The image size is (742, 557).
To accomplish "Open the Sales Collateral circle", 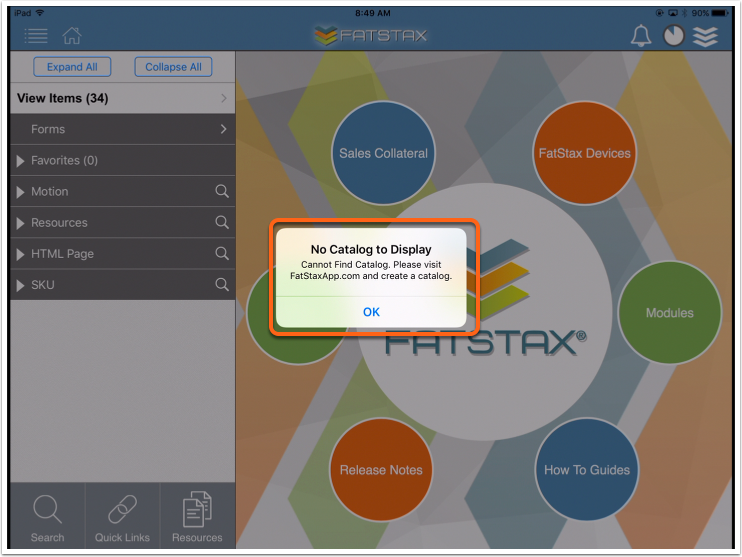I will click(383, 153).
